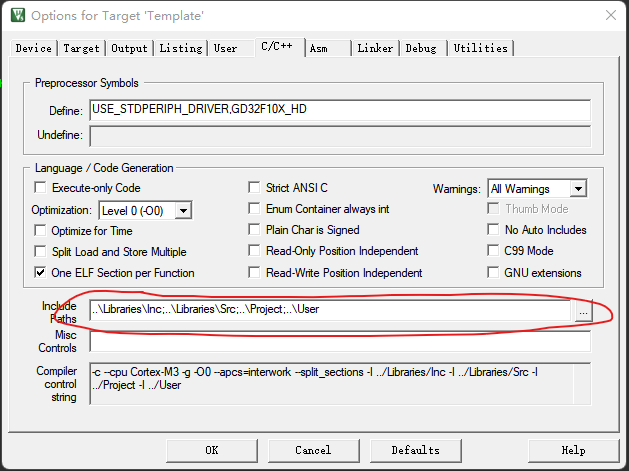
Task: Click the Misc Controls input field
Action: [x=340, y=341]
